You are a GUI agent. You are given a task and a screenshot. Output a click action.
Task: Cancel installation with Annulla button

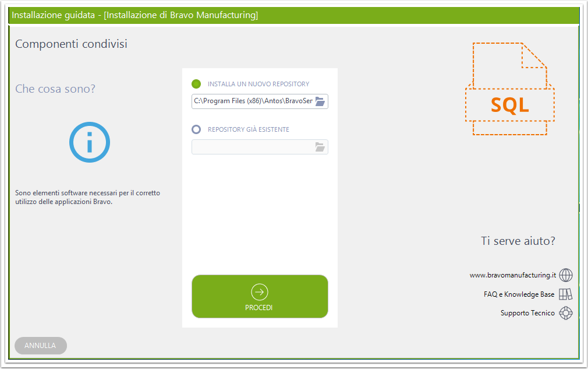(41, 345)
